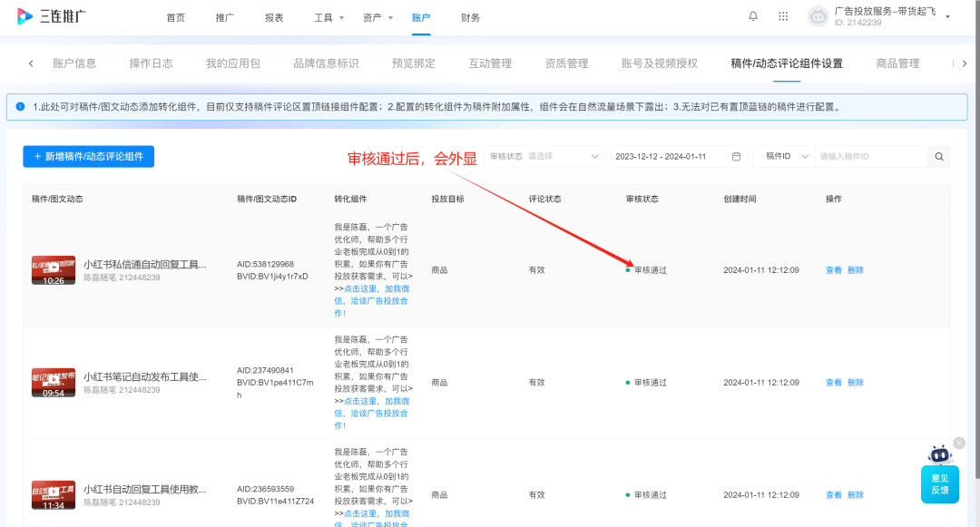980x527 pixels.
Task: Click the 输入稿件ID search field
Action: [869, 156]
